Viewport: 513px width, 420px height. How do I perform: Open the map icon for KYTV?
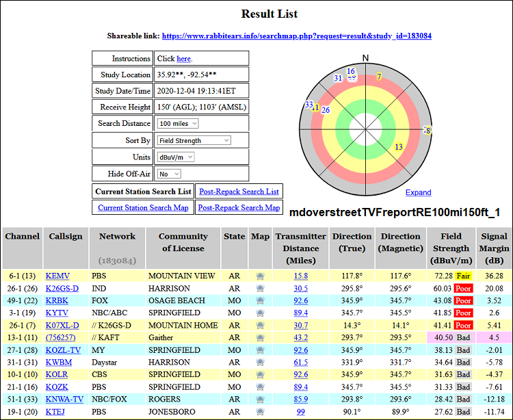click(x=259, y=313)
